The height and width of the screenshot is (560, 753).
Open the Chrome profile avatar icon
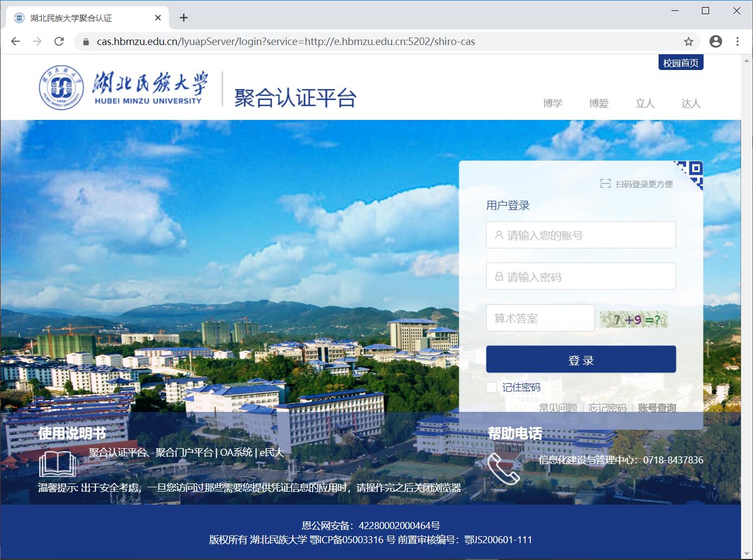[x=716, y=41]
